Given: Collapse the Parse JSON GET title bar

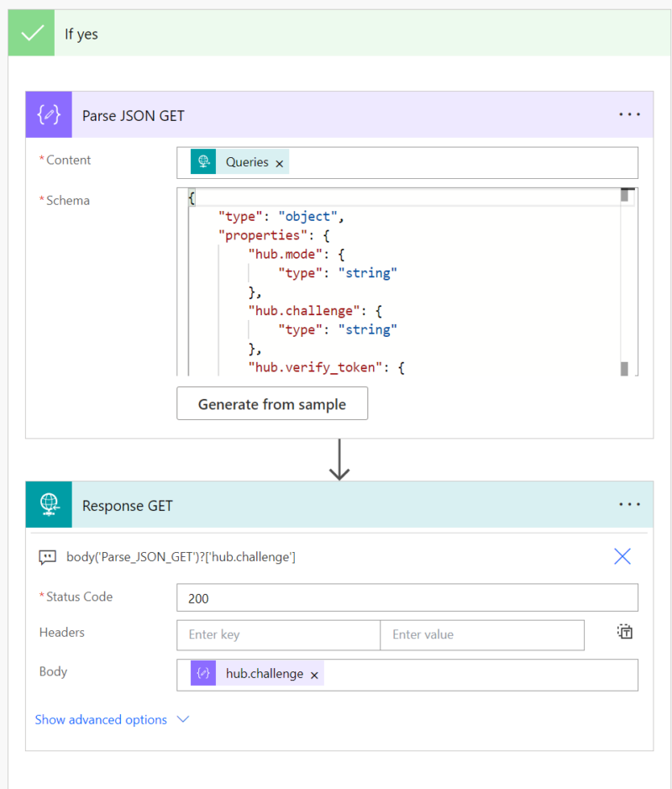Looking at the screenshot, I should coord(336,115).
